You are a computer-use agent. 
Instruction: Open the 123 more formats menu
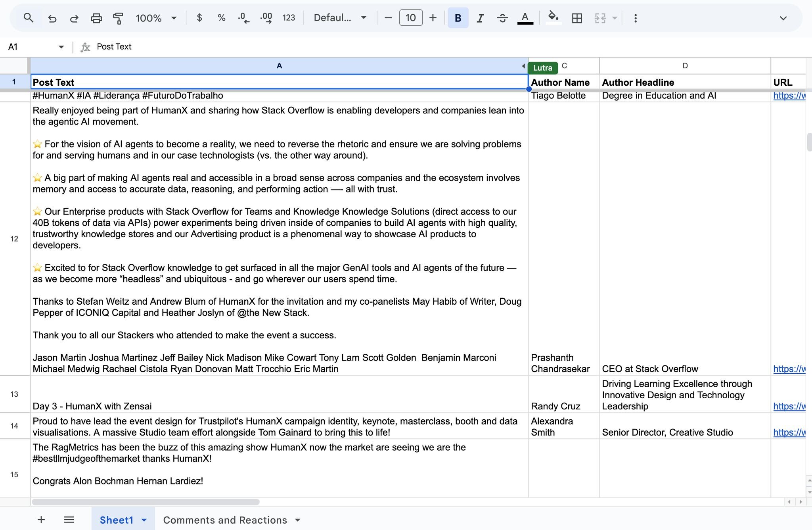coord(289,18)
